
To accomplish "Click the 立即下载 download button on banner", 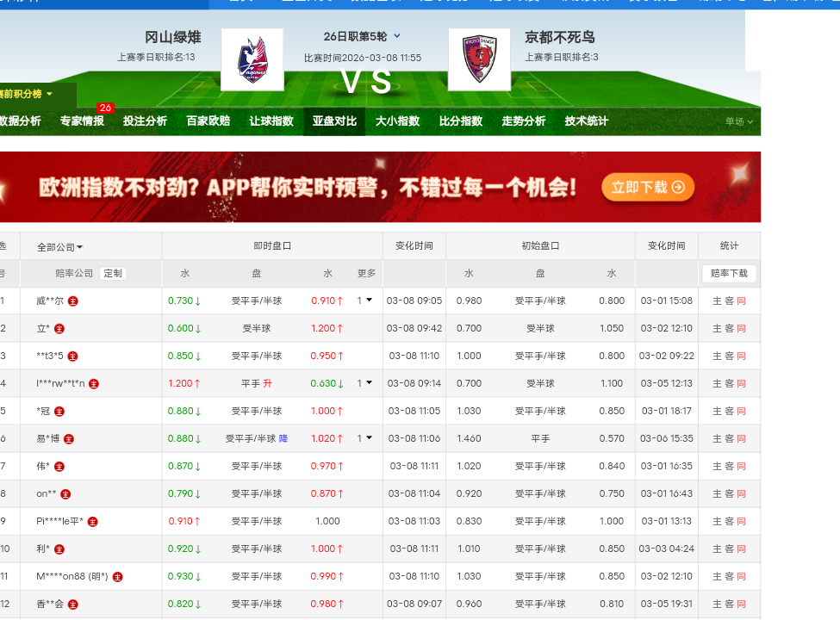I will (x=648, y=187).
